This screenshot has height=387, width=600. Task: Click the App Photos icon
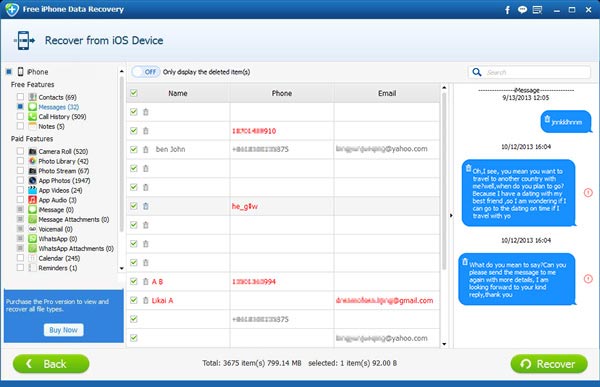pyautogui.click(x=33, y=180)
